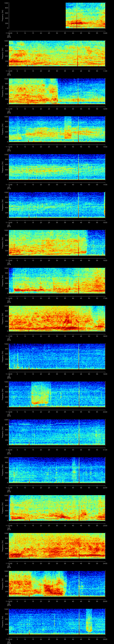
Task: Click the '11:18:00' start time label
Action: pyautogui.click(x=9, y=374)
